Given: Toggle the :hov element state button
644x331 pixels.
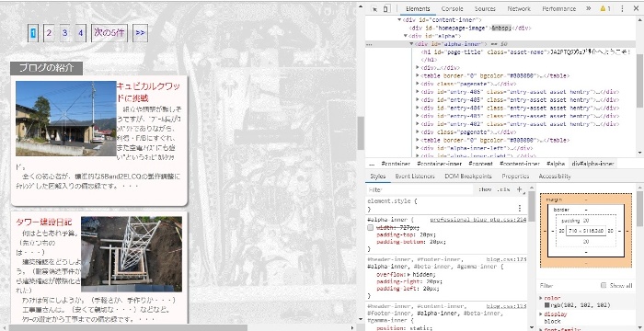Looking at the screenshot, I should click(485, 189).
